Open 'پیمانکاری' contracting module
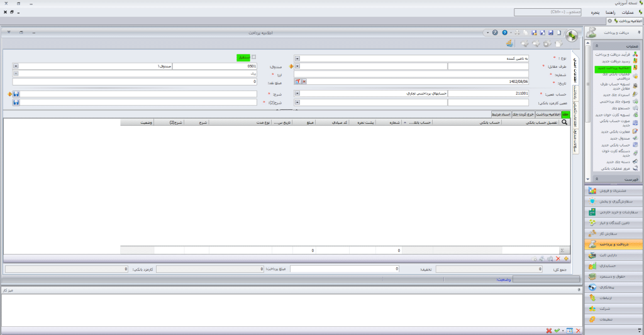This screenshot has width=644, height=335. (x=614, y=287)
